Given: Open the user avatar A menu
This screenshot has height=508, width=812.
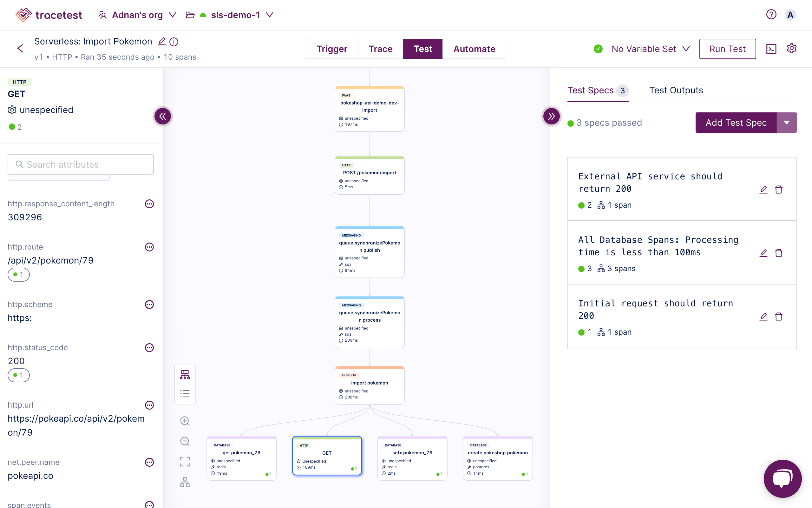Looking at the screenshot, I should pyautogui.click(x=790, y=15).
